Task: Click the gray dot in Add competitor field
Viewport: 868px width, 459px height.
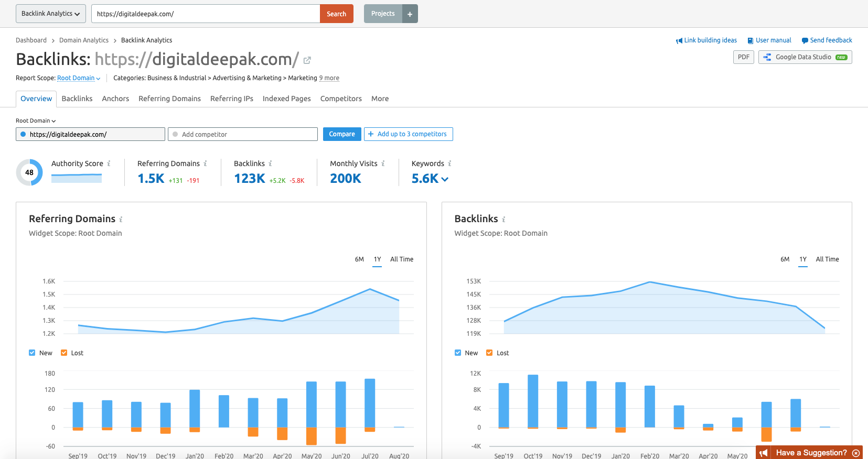Action: click(x=175, y=134)
